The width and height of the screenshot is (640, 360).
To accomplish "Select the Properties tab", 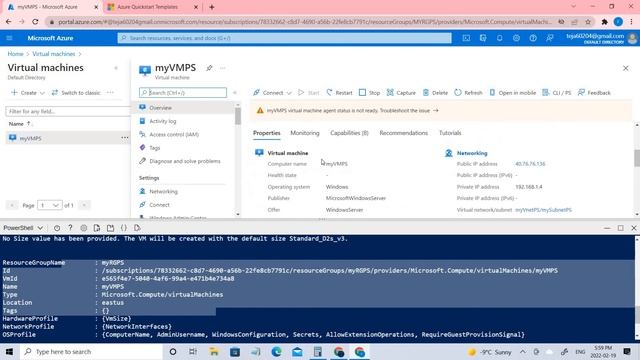I will click(x=267, y=133).
